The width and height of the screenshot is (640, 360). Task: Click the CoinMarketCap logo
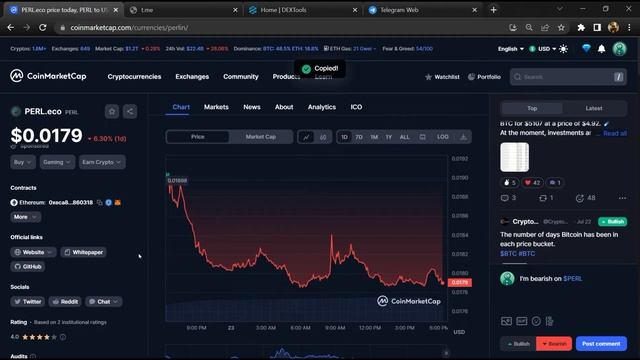point(48,76)
